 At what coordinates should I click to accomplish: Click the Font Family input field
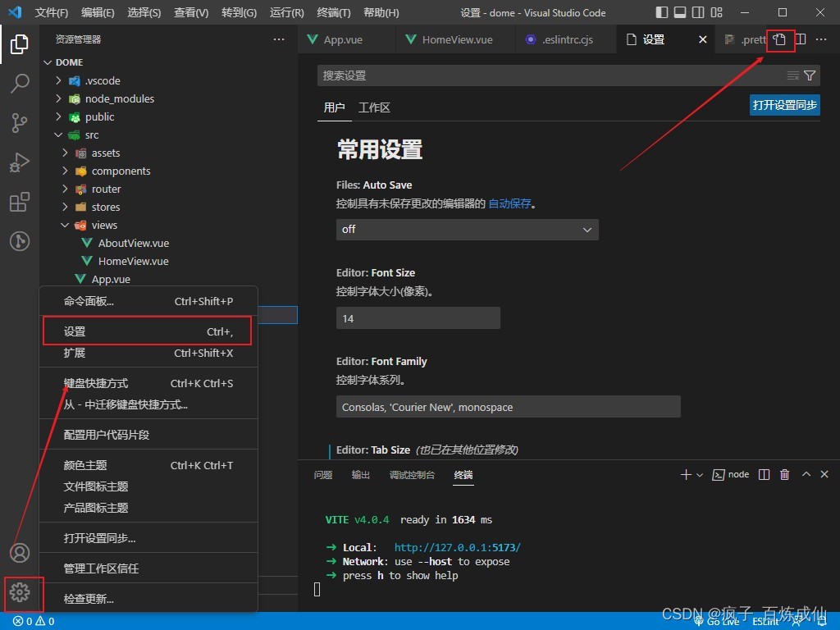coord(509,407)
